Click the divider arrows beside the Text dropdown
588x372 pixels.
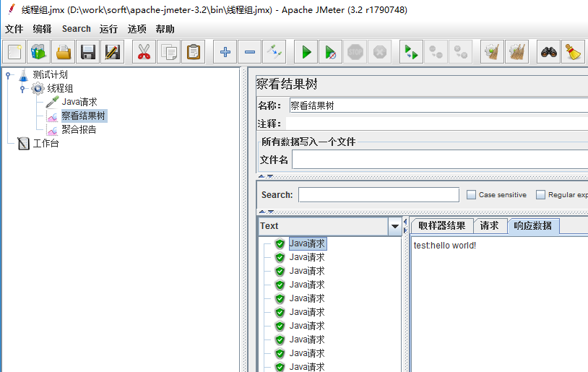coord(405,226)
